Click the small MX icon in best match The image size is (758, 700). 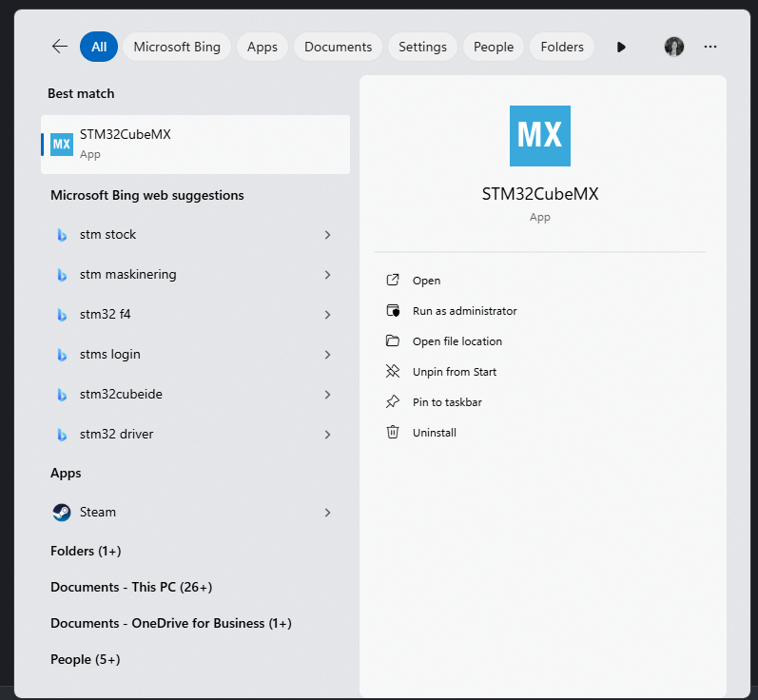coord(62,144)
